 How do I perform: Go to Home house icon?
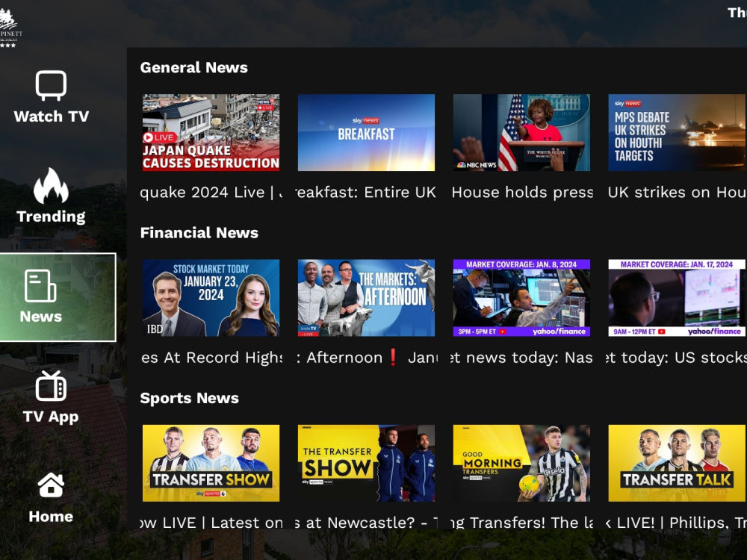(x=51, y=485)
